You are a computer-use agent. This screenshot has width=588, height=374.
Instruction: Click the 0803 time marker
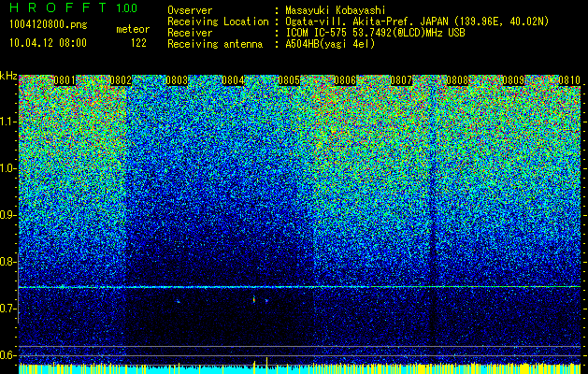177,80
